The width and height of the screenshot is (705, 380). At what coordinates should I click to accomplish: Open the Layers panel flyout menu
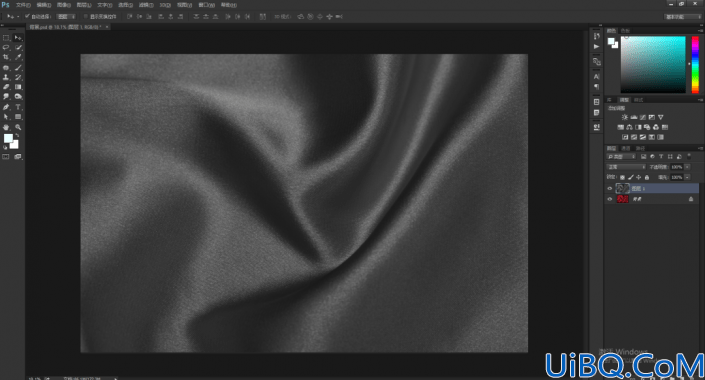click(701, 148)
